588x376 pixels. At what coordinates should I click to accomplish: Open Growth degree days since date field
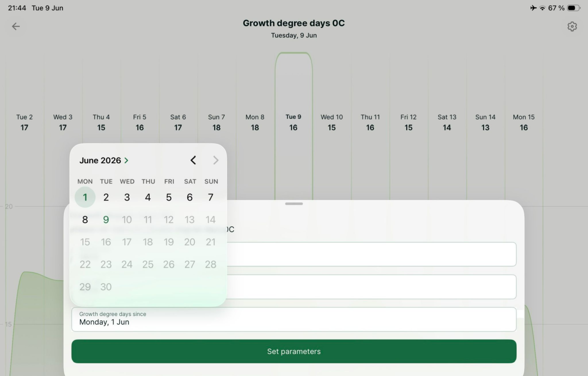[x=294, y=319]
